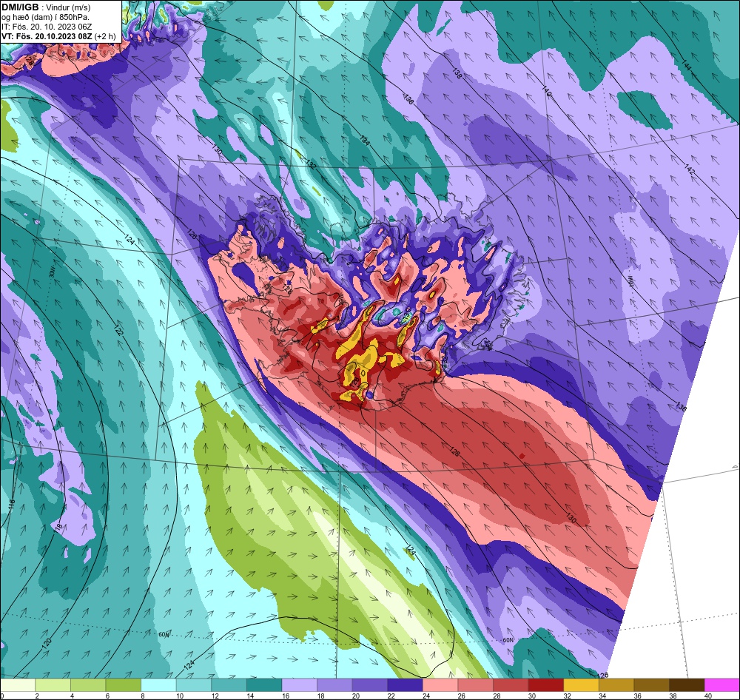This screenshot has height=700, width=740.
Task: Click the legend tick value 40
Action: 708,696
